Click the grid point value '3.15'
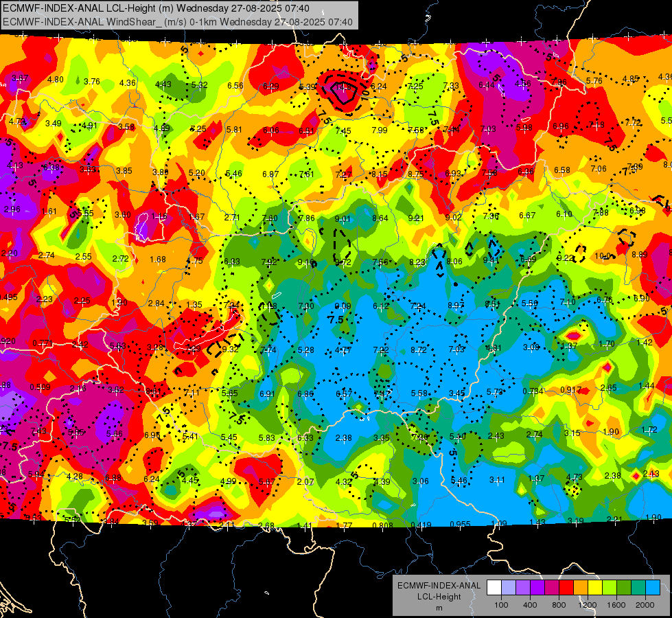 tap(572, 433)
